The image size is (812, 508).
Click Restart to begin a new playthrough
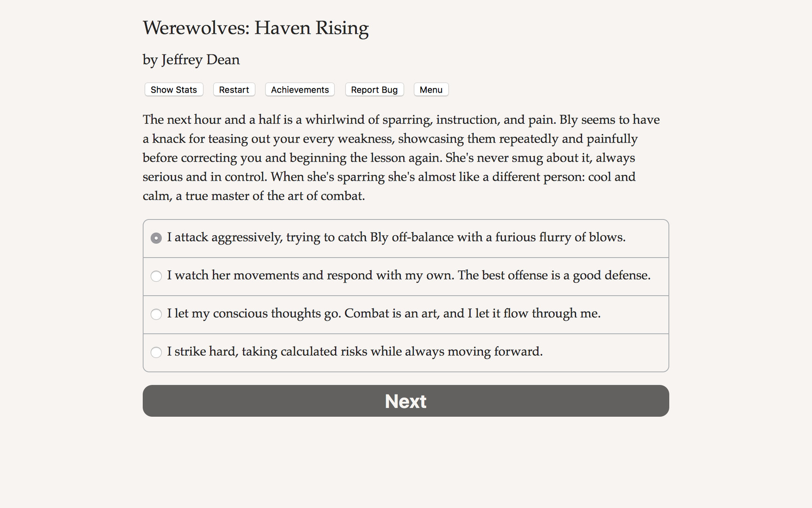tap(234, 89)
